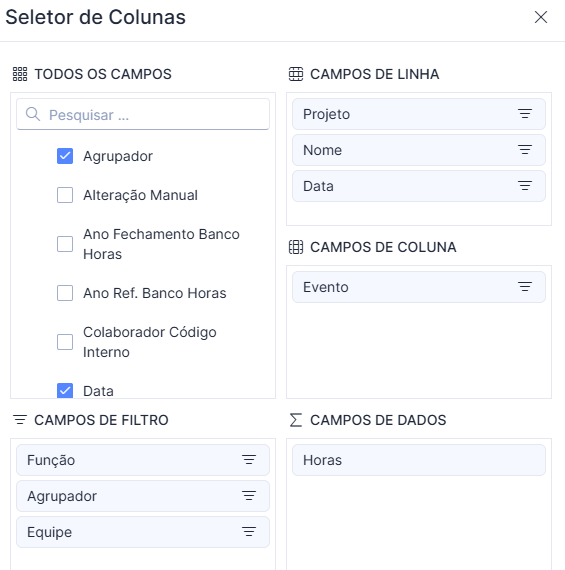Tick Colaborador Código Interno checkbox

click(x=65, y=342)
